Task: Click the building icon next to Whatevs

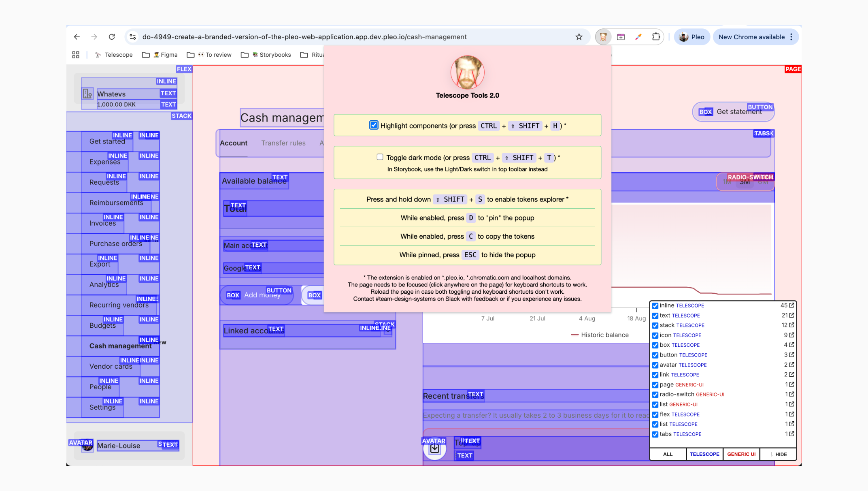Action: (x=87, y=94)
